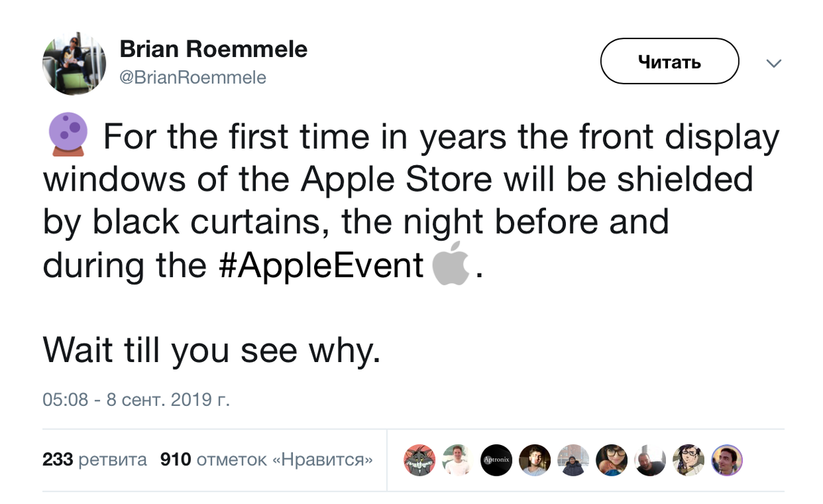This screenshot has height=504, width=823.
Task: Click the man-in-white liker avatar
Action: (457, 460)
